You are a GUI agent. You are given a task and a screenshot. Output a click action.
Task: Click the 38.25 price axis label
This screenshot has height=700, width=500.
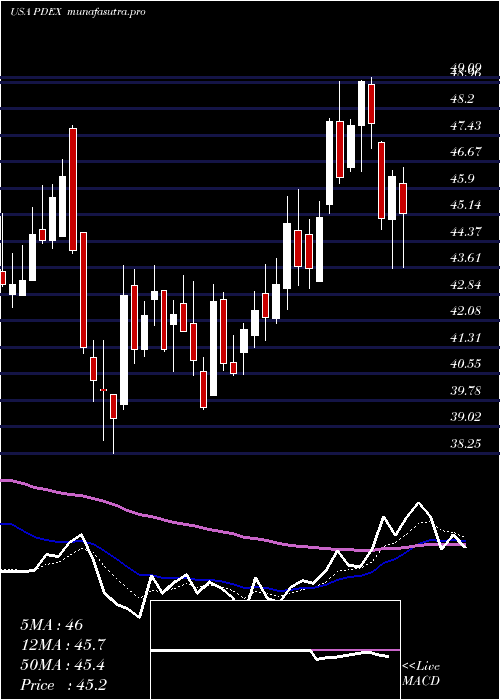[466, 443]
